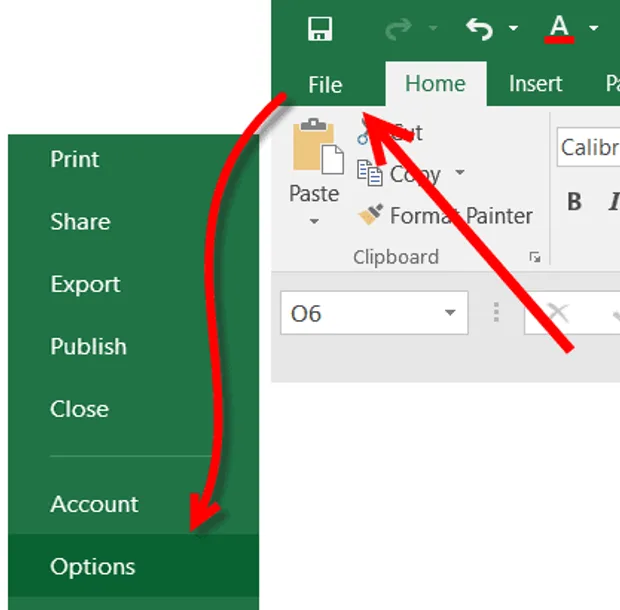Viewport: 620px width, 610px height.
Task: Choose Share in File menu
Action: pos(80,221)
